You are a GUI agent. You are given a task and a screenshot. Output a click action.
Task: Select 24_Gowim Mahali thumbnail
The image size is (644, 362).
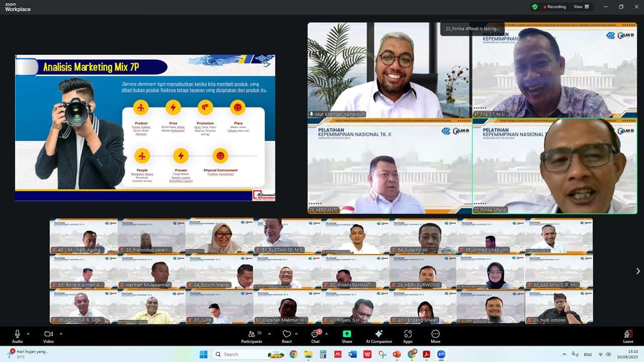219,271
